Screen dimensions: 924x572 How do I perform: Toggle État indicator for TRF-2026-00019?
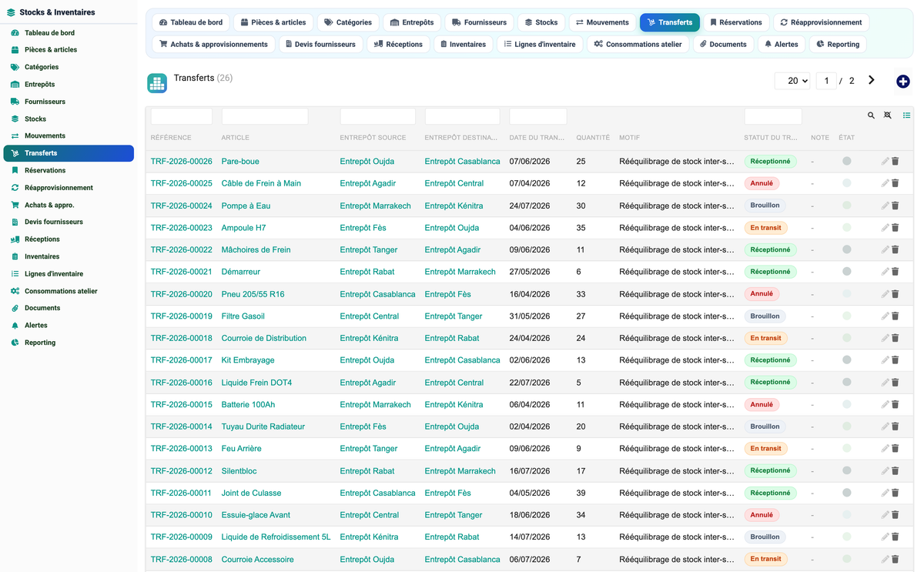coord(847,316)
